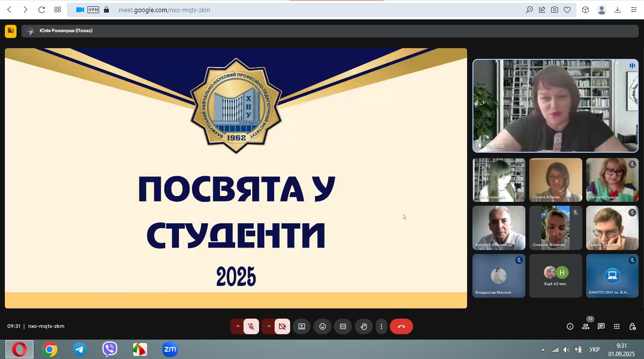Go back in the browser
This screenshot has width=644, height=359.
pos(9,10)
